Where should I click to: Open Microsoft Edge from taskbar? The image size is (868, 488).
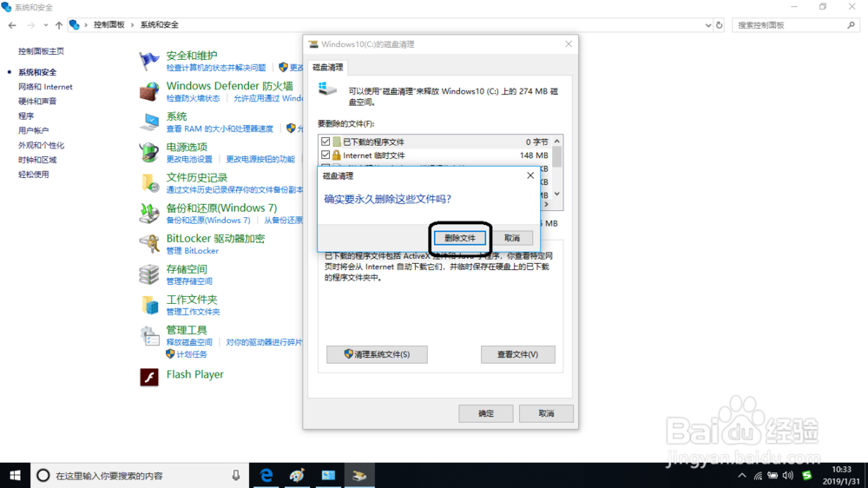click(x=266, y=475)
